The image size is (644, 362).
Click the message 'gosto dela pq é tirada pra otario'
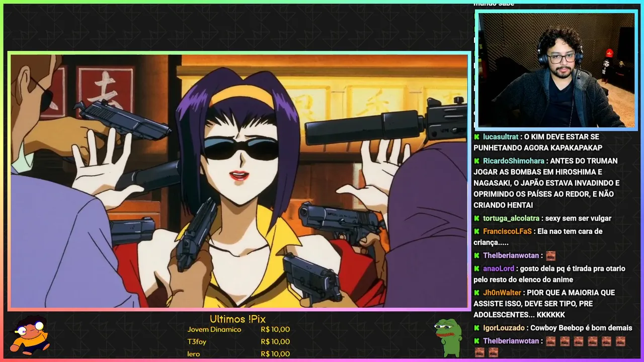(x=549, y=274)
